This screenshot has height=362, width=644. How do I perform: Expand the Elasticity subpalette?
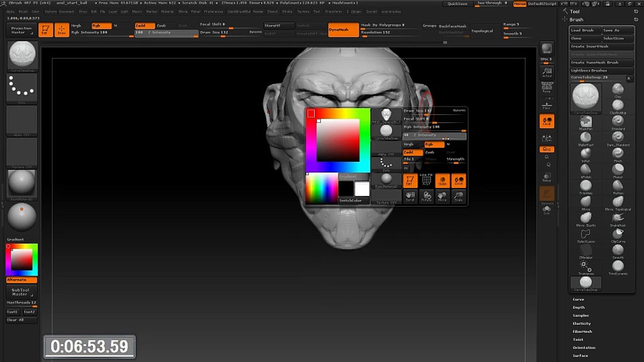(582, 323)
